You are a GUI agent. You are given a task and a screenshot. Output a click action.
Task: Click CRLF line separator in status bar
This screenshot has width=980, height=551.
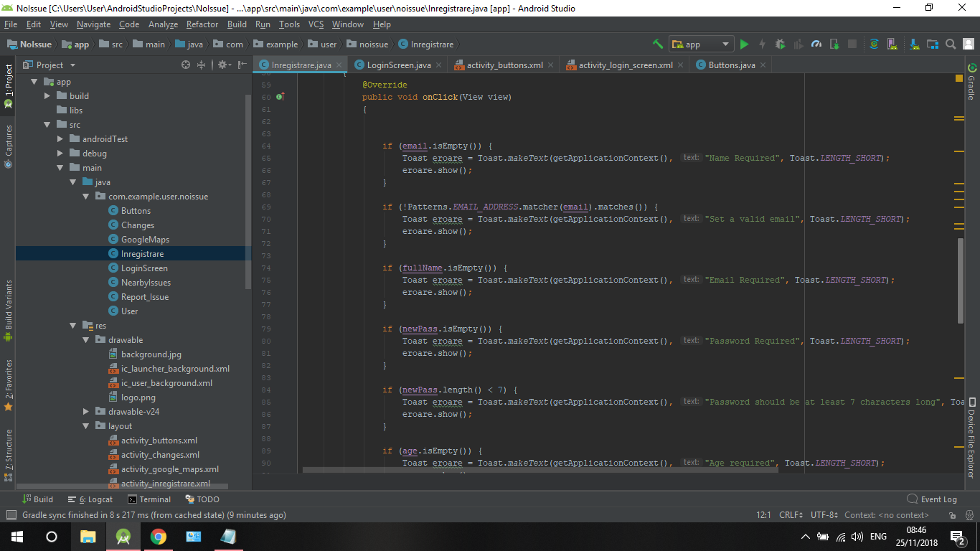[791, 515]
